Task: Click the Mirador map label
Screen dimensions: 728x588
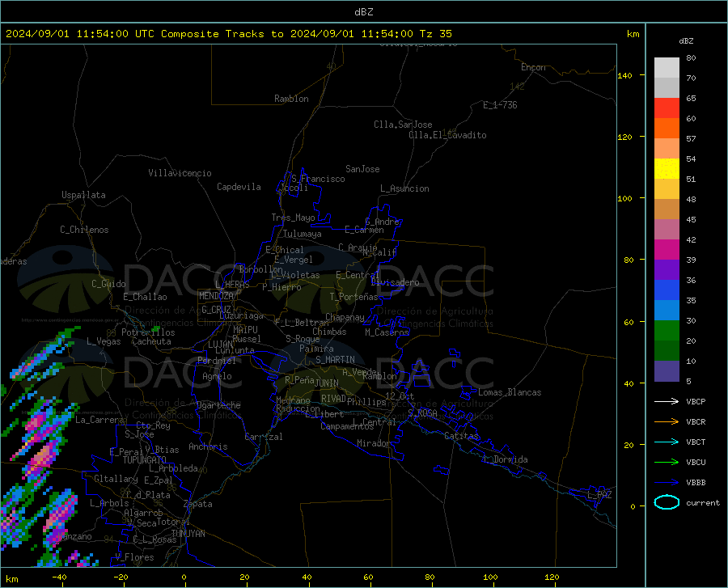Action: pos(373,443)
